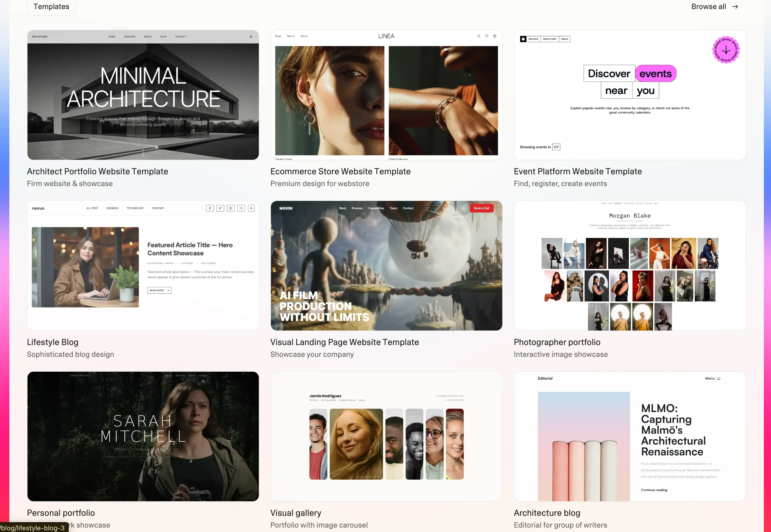The width and height of the screenshot is (771, 532).
Task: Click the pink Browse arrow badge
Action: [726, 50]
